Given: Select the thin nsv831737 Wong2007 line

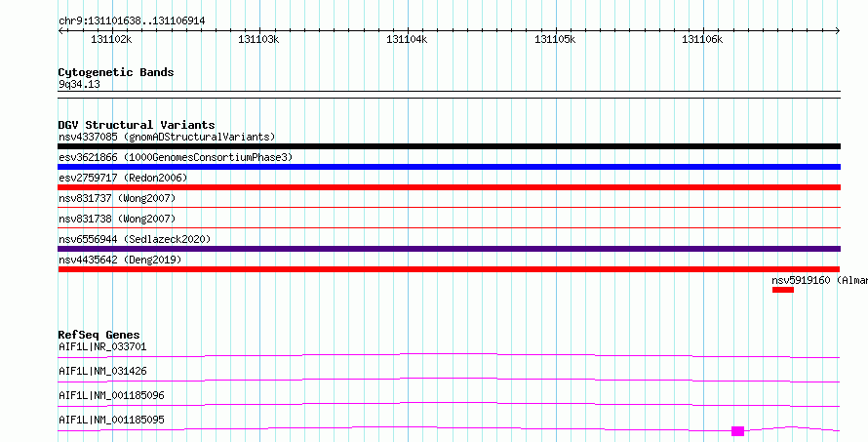Looking at the screenshot, I should point(449,208).
